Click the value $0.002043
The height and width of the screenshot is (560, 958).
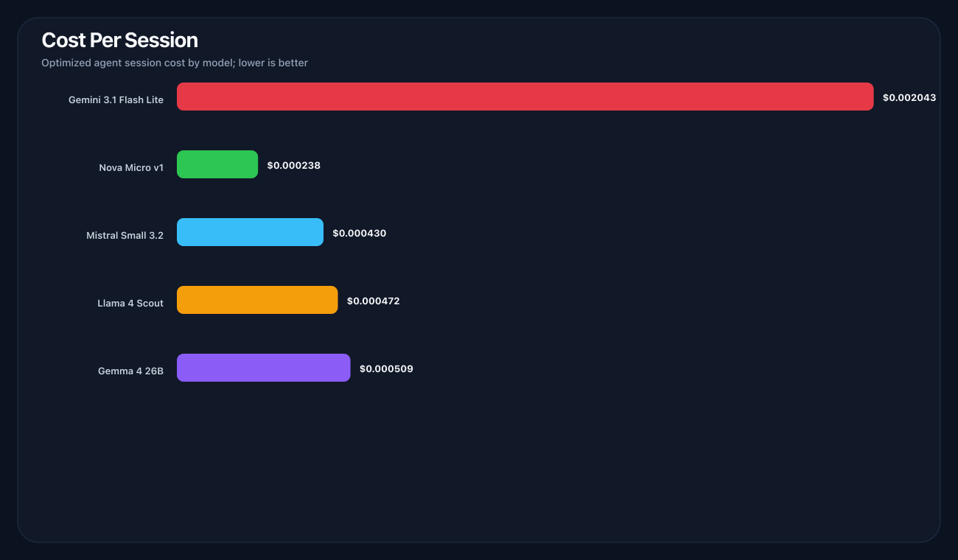pos(909,97)
